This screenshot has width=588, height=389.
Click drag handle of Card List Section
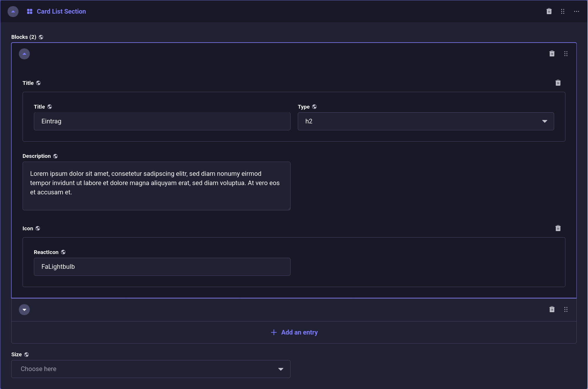pyautogui.click(x=563, y=11)
